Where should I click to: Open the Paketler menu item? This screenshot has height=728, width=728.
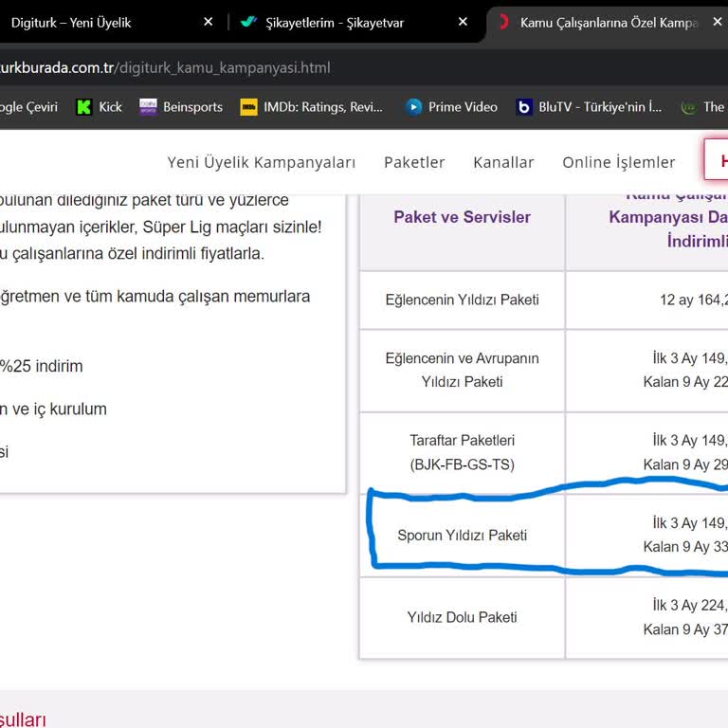pos(414,162)
